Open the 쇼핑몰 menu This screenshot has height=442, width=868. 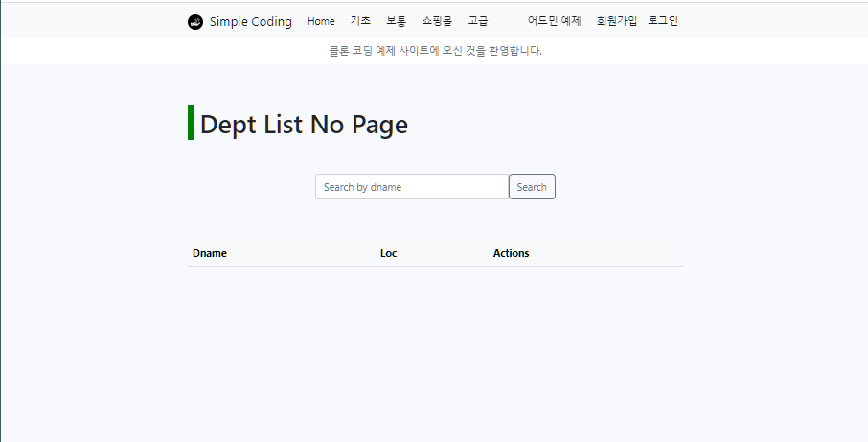point(437,21)
